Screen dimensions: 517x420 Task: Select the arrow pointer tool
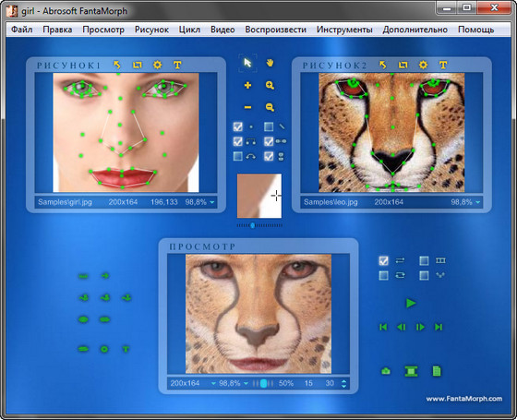click(247, 63)
